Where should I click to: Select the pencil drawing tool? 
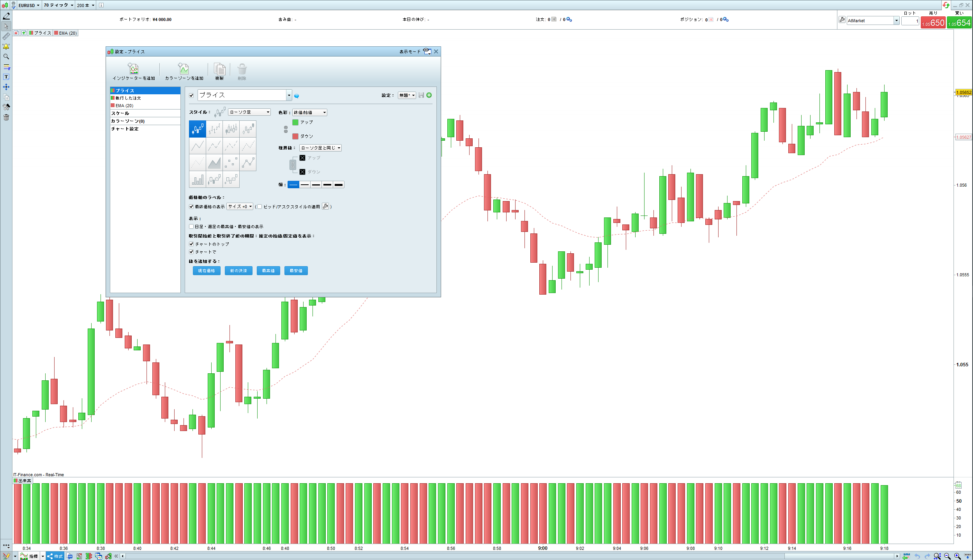6,16
